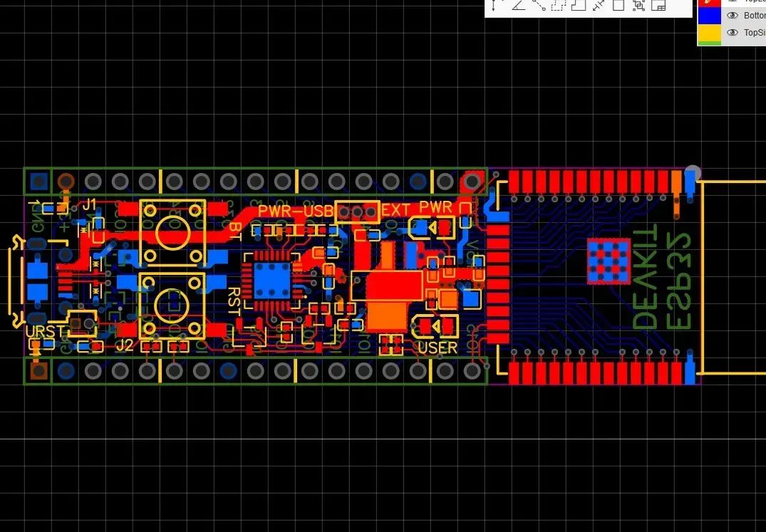Screen dimensions: 766x532
Task: Toggle visibility eye of TopSilk layer
Action: point(732,33)
